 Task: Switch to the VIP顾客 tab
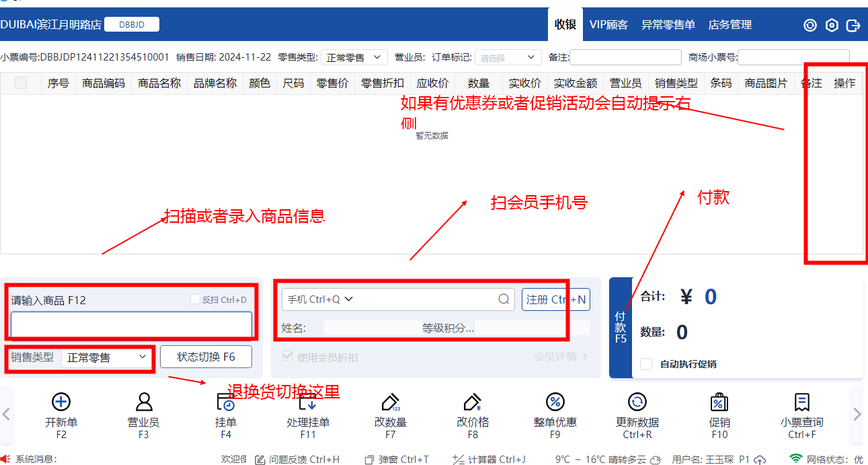tap(608, 25)
